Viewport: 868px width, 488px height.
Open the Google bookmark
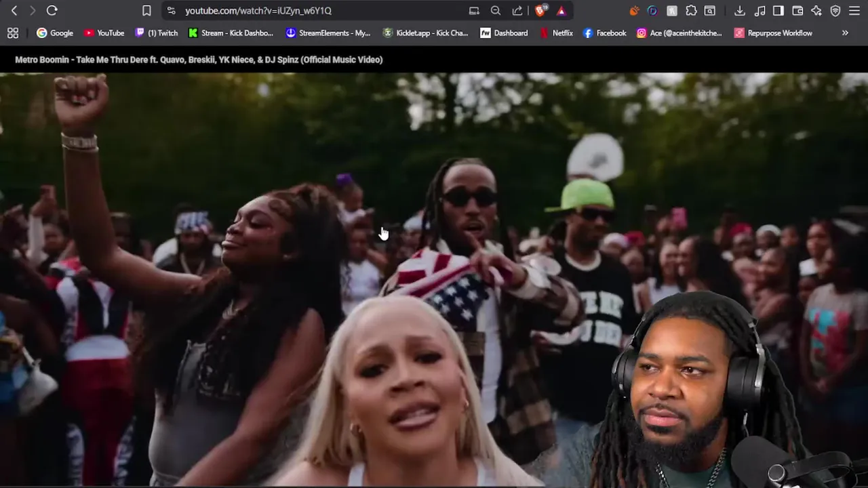(x=55, y=33)
